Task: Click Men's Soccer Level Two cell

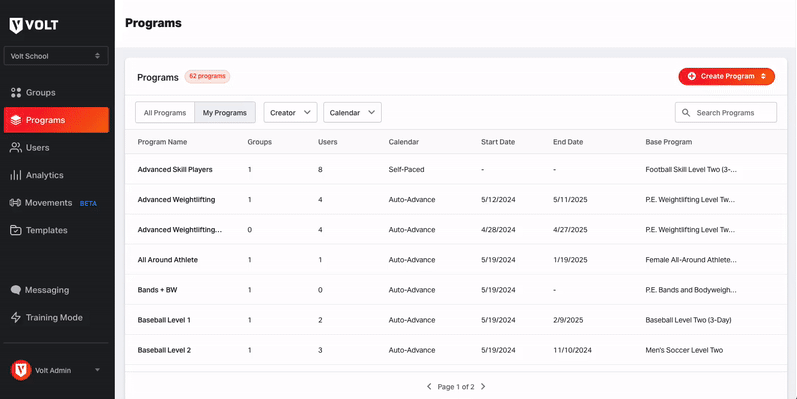Action: point(684,350)
